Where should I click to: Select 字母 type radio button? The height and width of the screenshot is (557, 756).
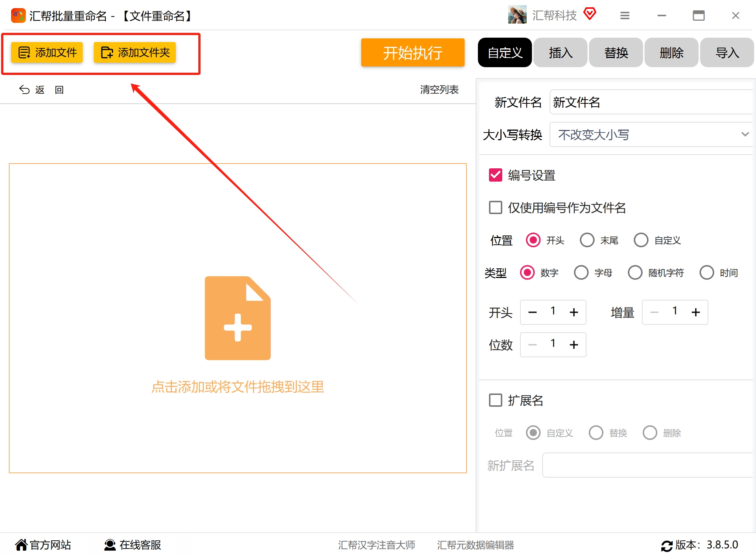coord(581,273)
